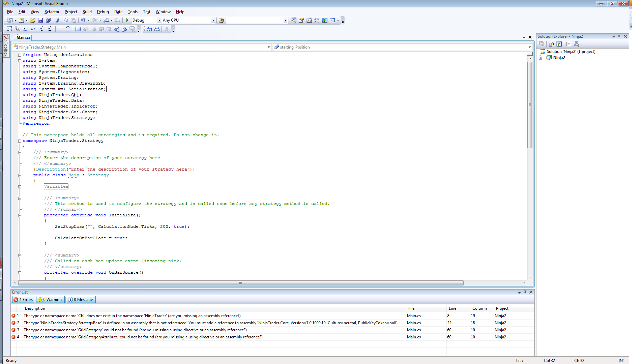Open Solution Explorer from the main toolbar icon
The image size is (644, 364).
(x=294, y=20)
